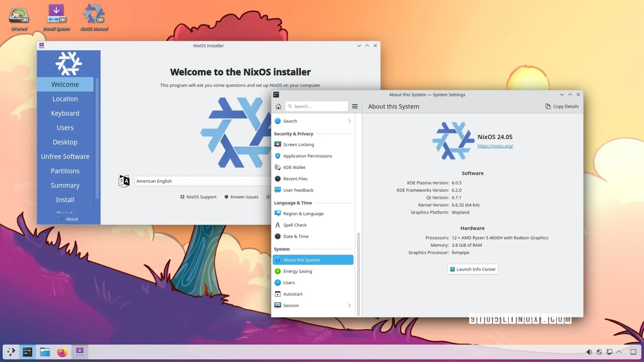Launch Info Center
The width and height of the screenshot is (644, 362).
click(x=473, y=269)
